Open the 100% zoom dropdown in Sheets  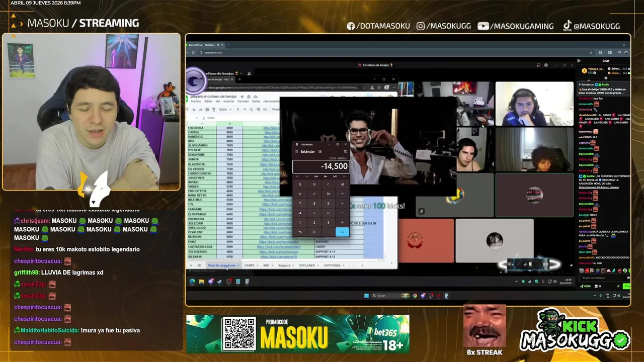(x=225, y=110)
